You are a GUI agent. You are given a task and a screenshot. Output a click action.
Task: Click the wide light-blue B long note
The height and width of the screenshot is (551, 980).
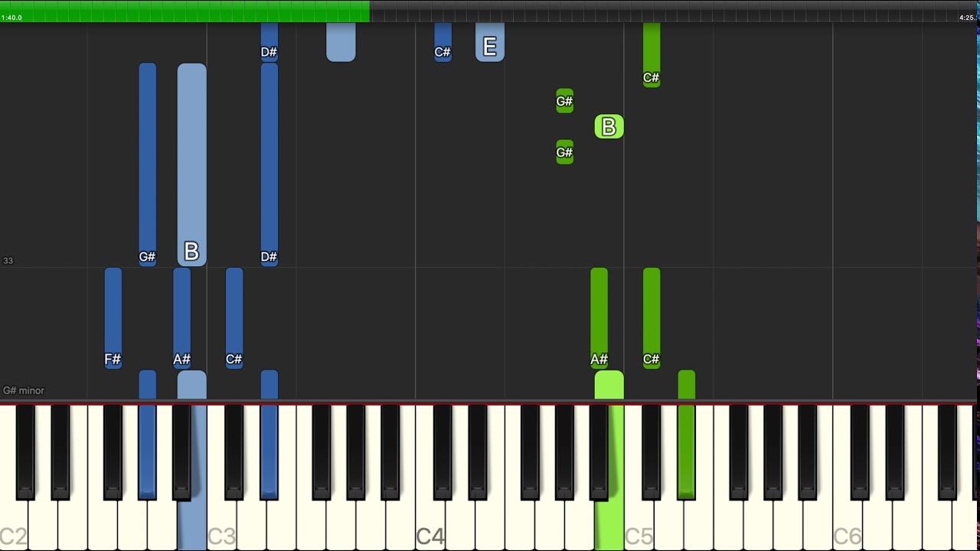tap(191, 165)
